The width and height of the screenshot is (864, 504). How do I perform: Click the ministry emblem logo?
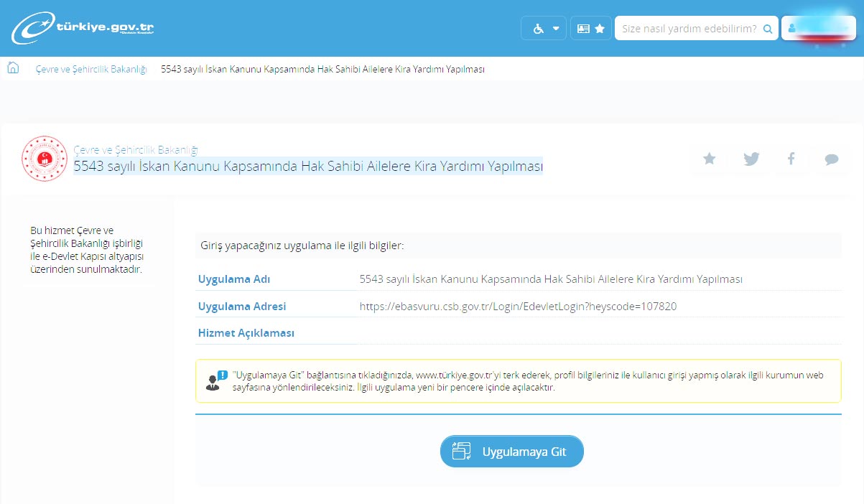point(45,159)
